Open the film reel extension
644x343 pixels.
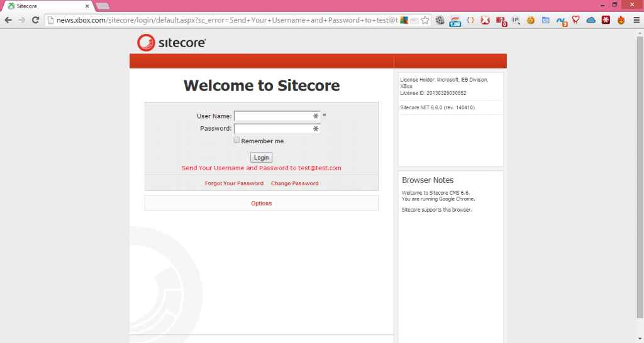coord(440,20)
